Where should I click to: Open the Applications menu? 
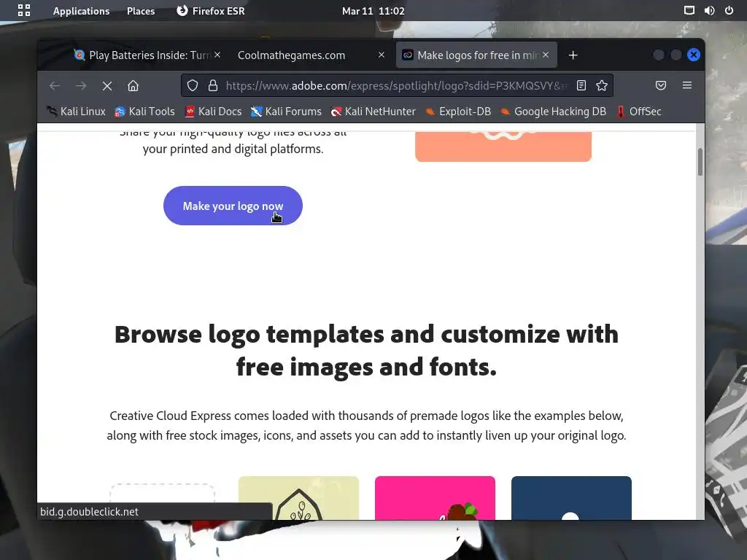(81, 11)
